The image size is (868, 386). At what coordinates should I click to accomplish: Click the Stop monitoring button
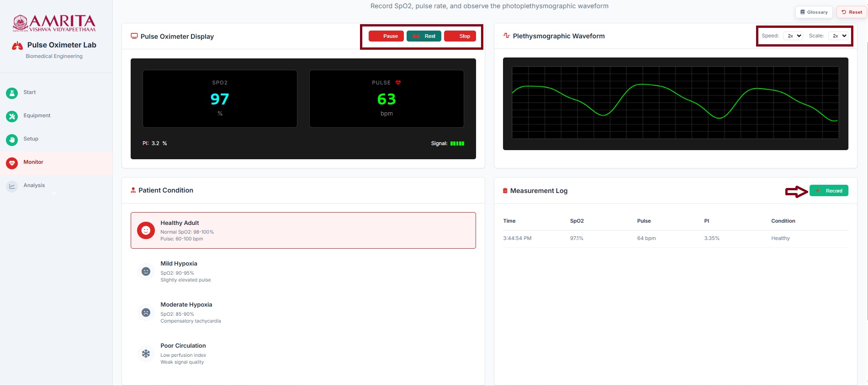click(460, 36)
